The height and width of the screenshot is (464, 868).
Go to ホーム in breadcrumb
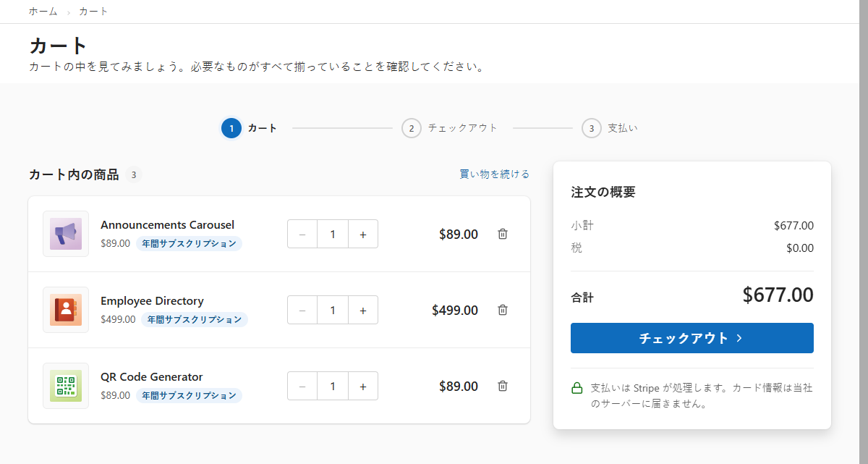(43, 12)
